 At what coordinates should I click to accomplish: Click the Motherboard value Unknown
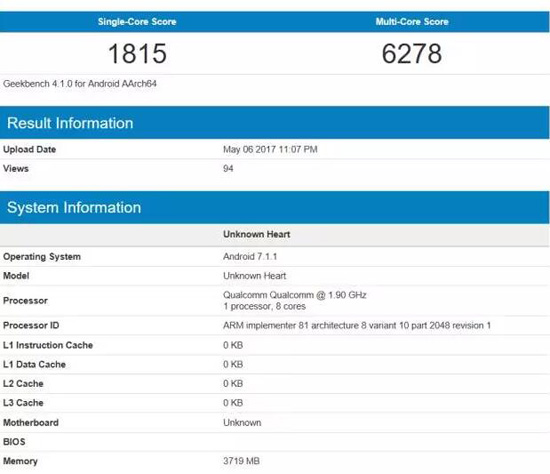point(242,423)
